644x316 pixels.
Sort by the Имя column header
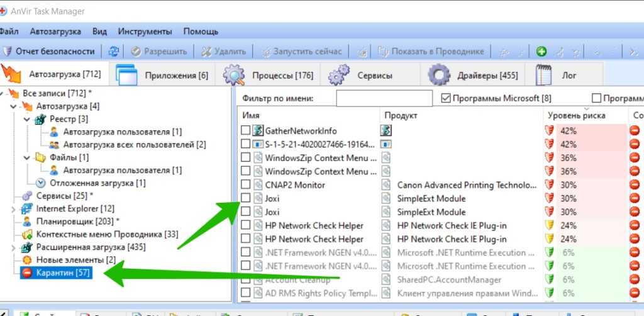tap(309, 115)
